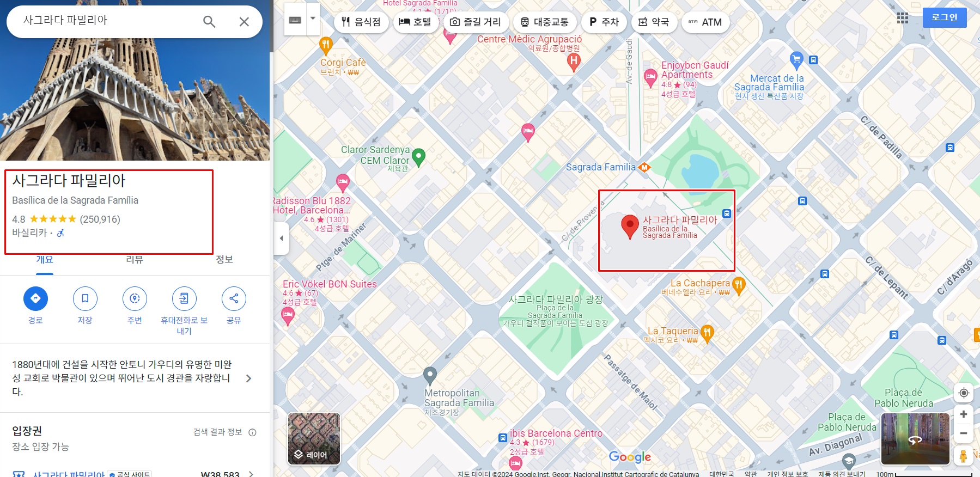Viewport: 980px width, 477px height.
Task: Click the my location target icon
Action: coord(964,393)
